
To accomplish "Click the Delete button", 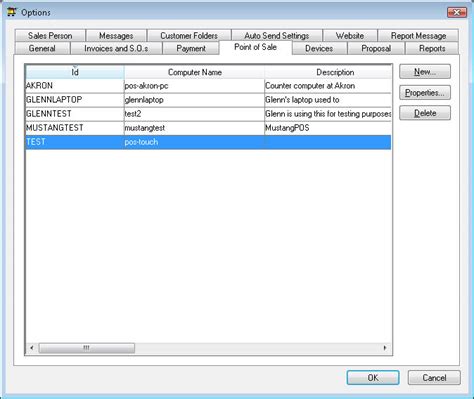I will click(425, 113).
